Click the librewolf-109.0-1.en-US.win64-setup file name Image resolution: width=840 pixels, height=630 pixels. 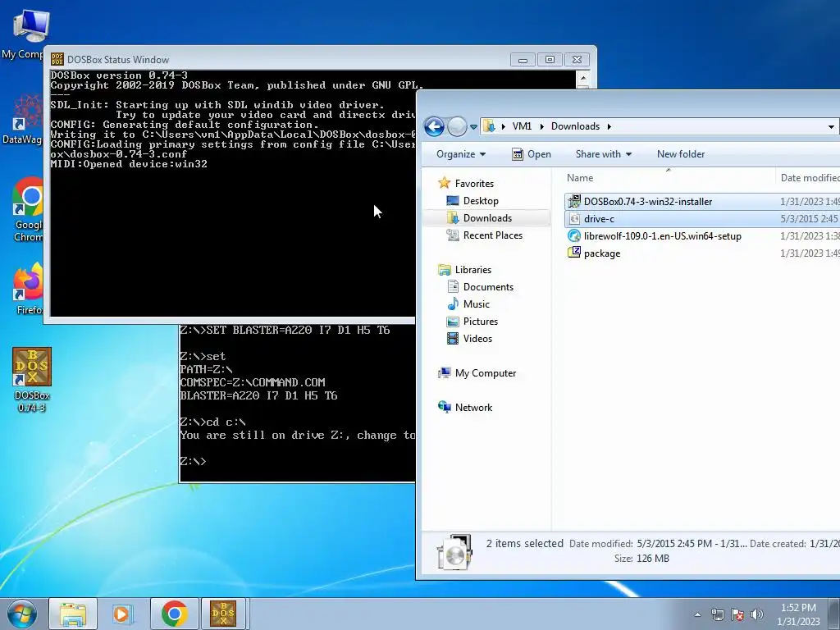pyautogui.click(x=663, y=235)
